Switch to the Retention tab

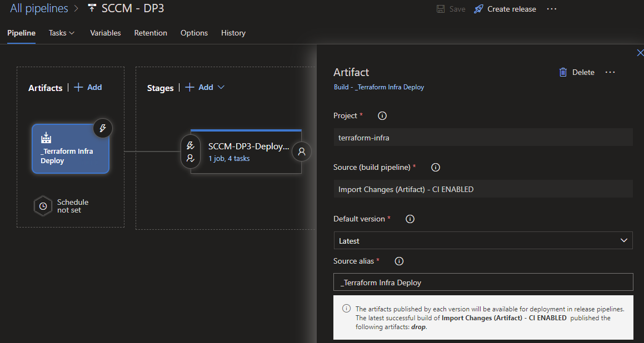click(x=151, y=33)
